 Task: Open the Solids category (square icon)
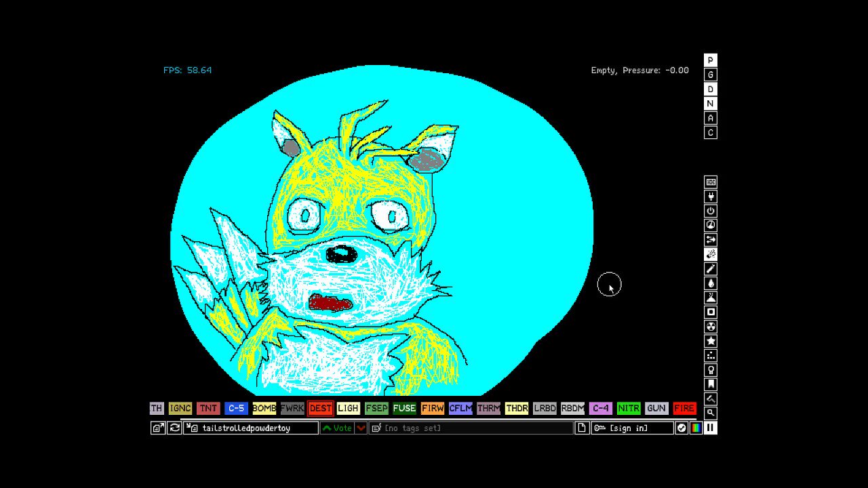(x=711, y=312)
